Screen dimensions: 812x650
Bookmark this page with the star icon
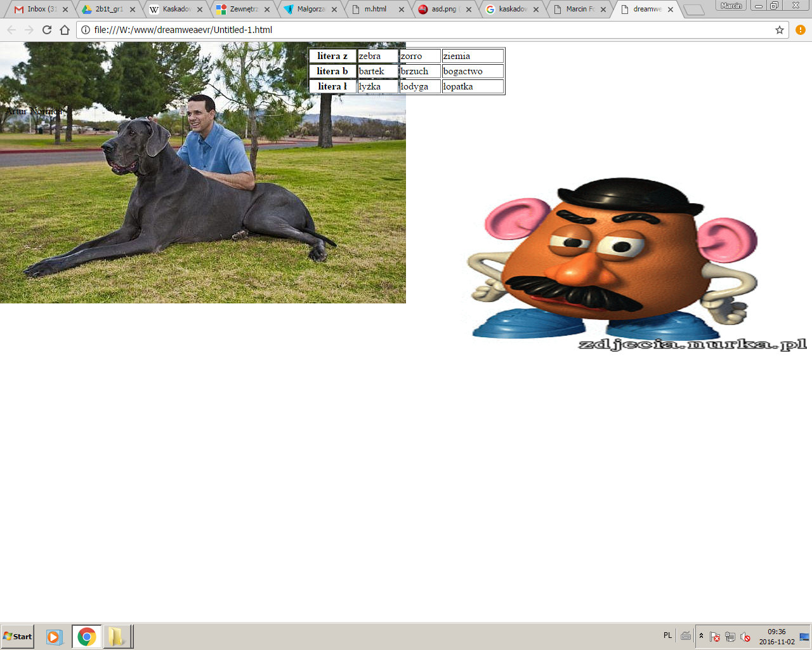[780, 30]
